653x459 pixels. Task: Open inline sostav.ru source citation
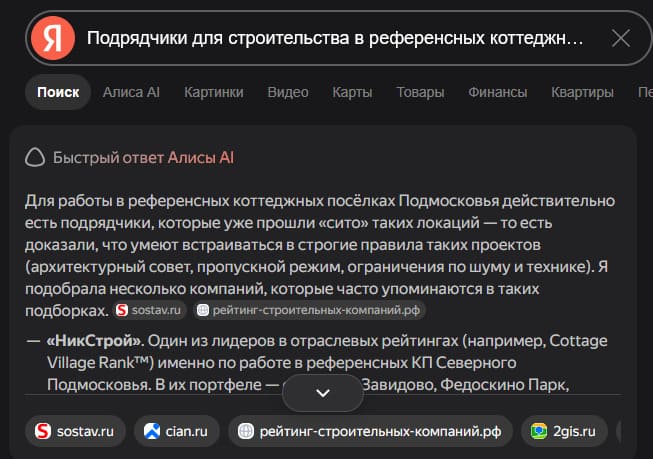click(x=149, y=310)
